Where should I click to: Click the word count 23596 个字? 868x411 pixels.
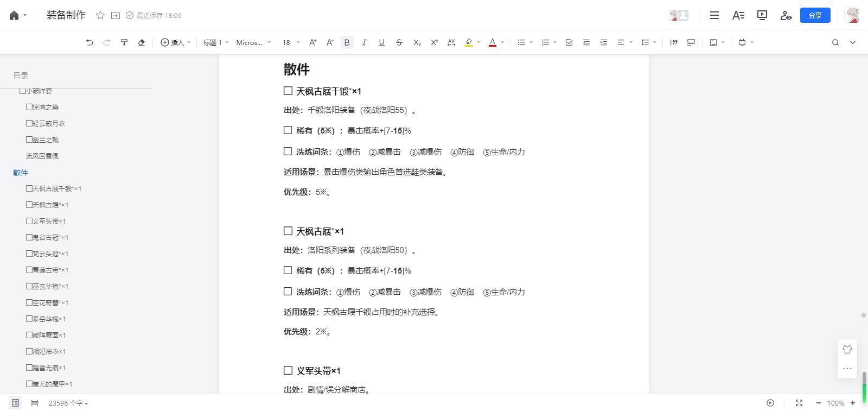[68, 403]
